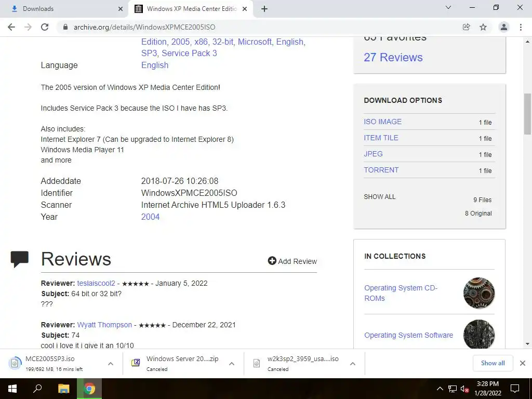Click the Chrome taskbar icon
This screenshot has width=532, height=399.
click(89, 389)
